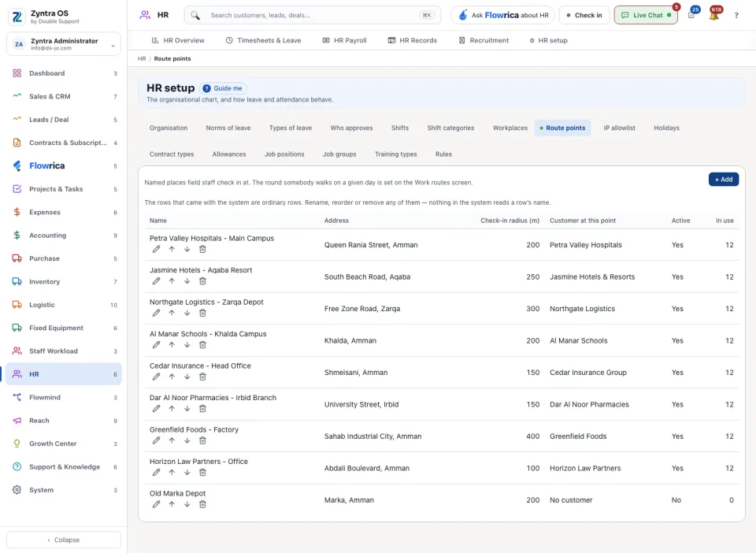Image resolution: width=756 pixels, height=553 pixels.
Task: Click the Guide me button
Action: (223, 88)
